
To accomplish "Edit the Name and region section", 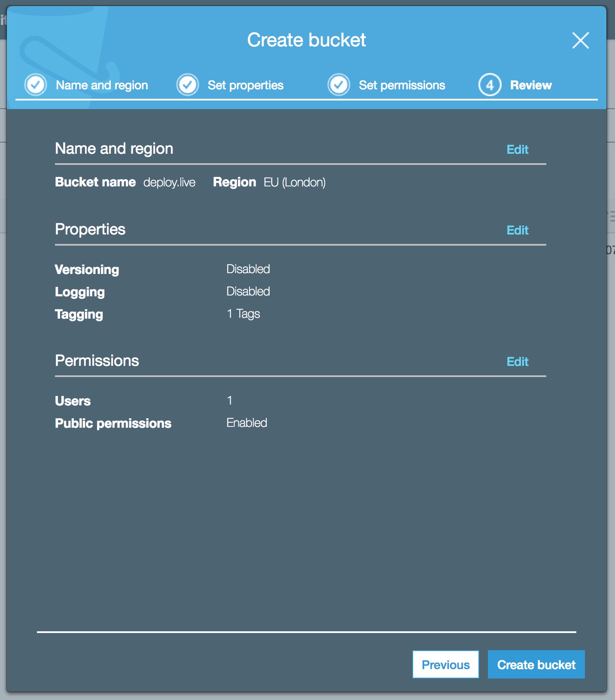I will tap(517, 149).
